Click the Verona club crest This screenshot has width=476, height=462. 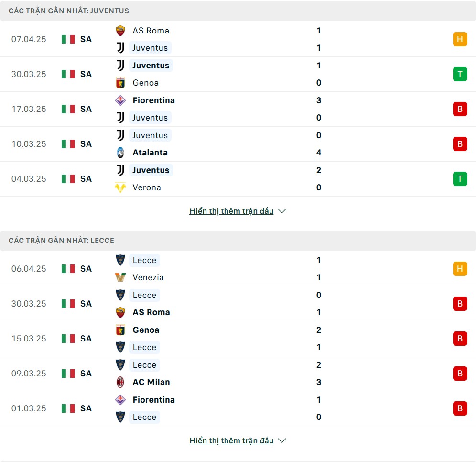pyautogui.click(x=120, y=187)
